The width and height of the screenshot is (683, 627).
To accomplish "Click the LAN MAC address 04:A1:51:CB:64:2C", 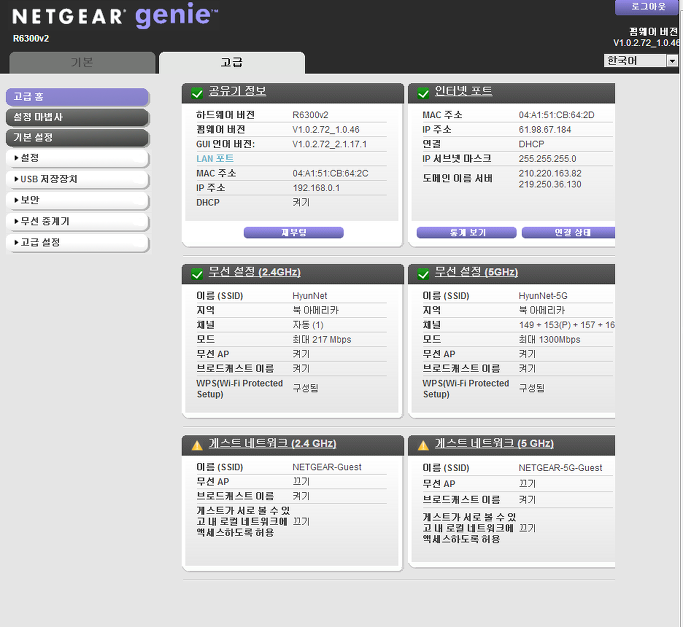I will coord(331,173).
